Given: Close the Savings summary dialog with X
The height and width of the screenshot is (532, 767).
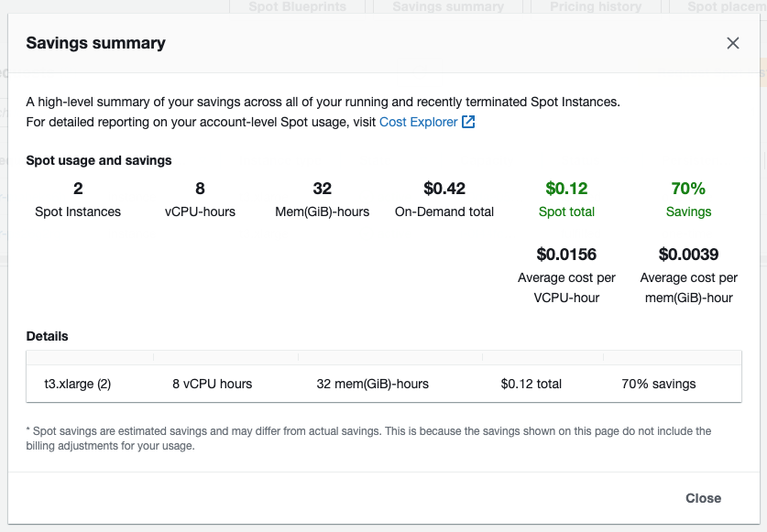Looking at the screenshot, I should pyautogui.click(x=733, y=43).
